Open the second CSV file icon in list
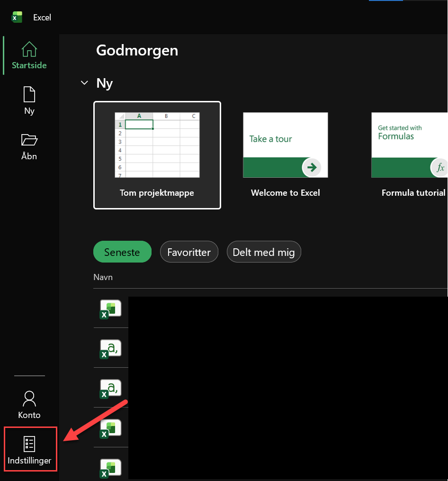This screenshot has height=481, width=448. tap(110, 389)
